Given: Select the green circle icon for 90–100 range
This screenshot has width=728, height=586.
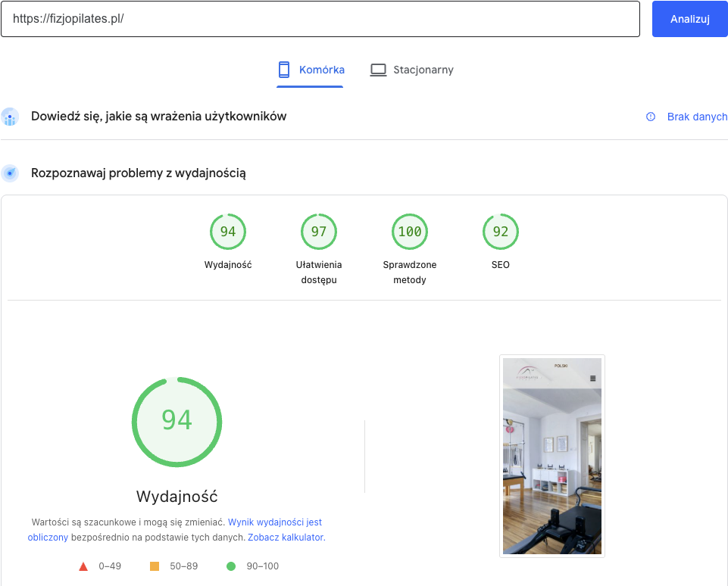Looking at the screenshot, I should [x=231, y=566].
